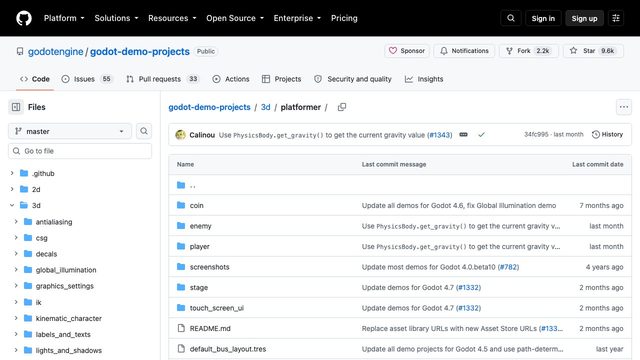Image resolution: width=640 pixels, height=360 pixels.
Task: Open the more options ellipsis menu
Action: [624, 107]
